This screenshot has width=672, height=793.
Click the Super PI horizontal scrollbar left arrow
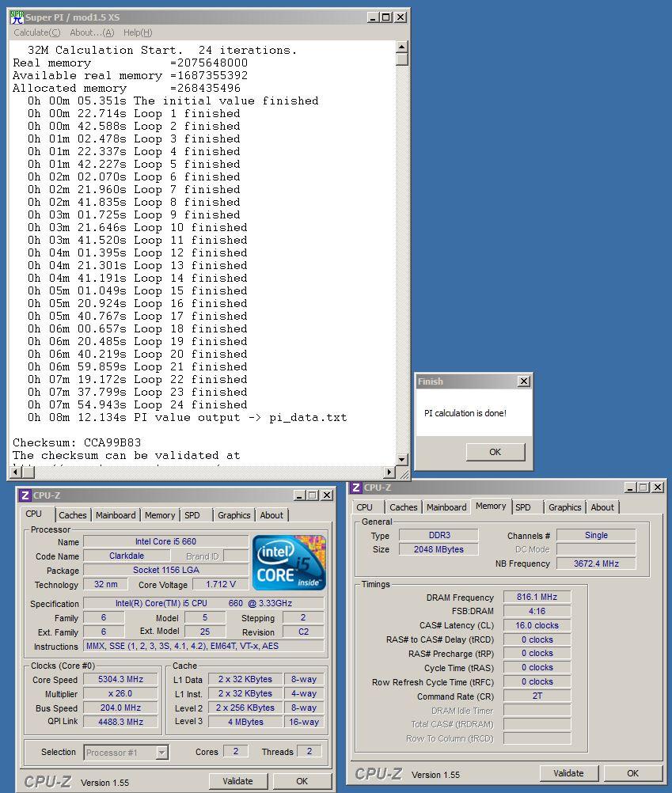point(15,472)
